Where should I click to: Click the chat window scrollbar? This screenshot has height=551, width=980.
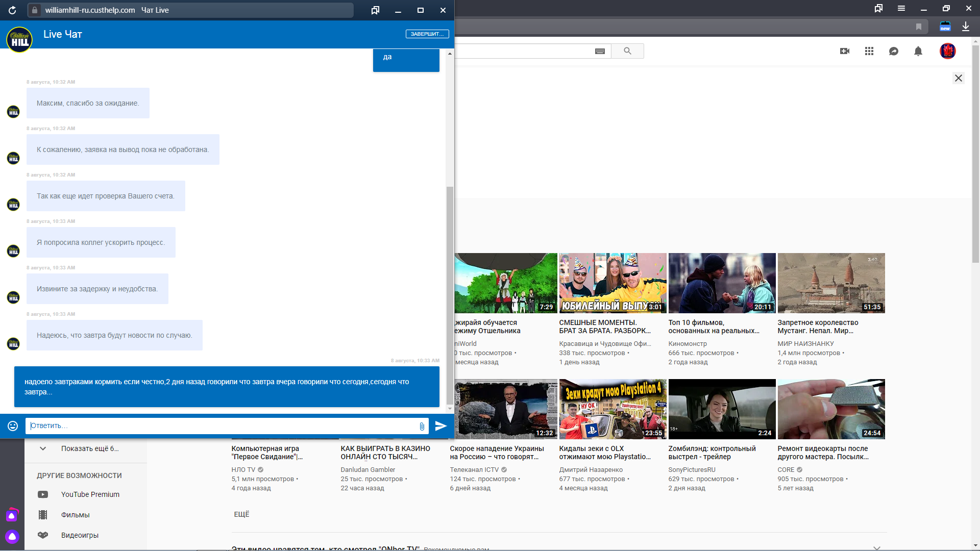click(450, 295)
